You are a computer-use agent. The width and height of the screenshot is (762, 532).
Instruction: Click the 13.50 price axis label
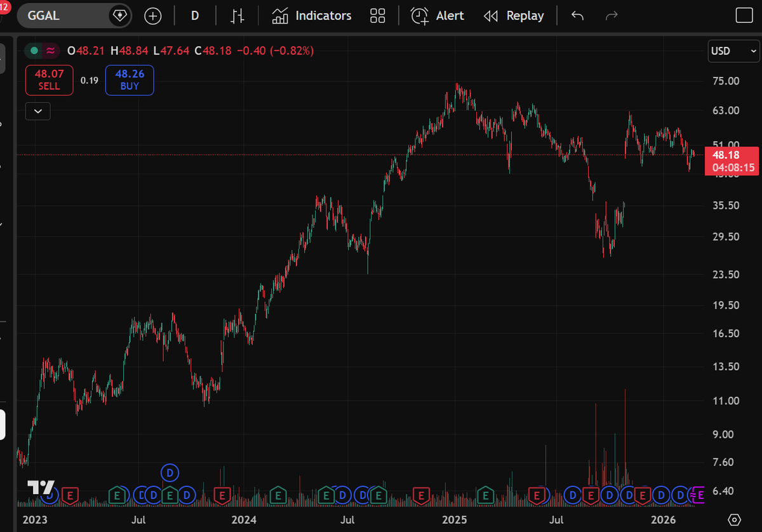tap(726, 367)
